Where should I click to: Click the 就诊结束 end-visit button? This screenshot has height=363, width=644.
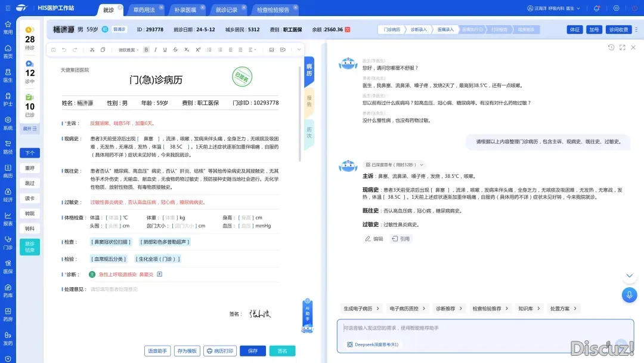(30, 247)
